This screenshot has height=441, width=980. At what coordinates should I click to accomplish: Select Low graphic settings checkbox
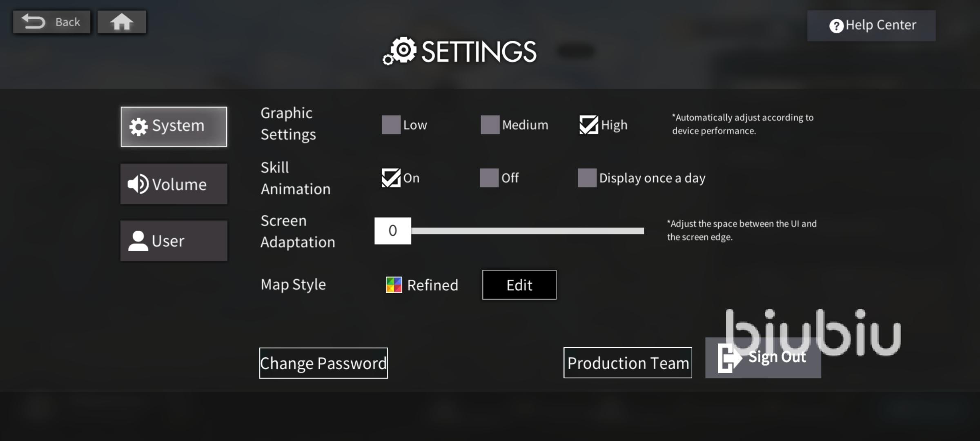point(391,125)
